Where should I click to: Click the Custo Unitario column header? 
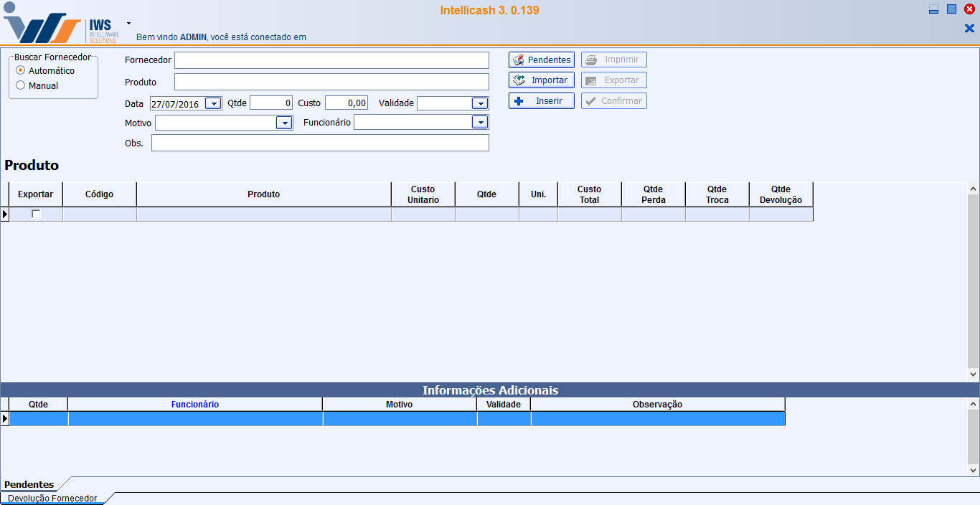pyautogui.click(x=423, y=194)
